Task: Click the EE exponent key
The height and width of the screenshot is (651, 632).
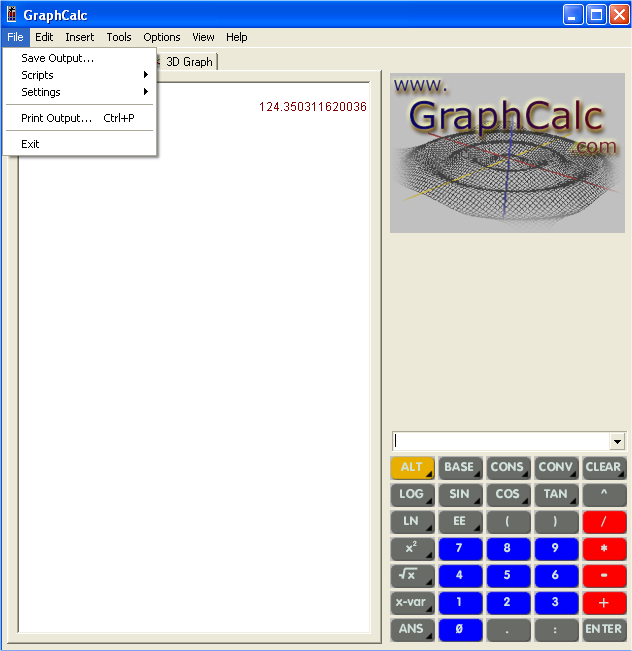Action: coord(460,522)
